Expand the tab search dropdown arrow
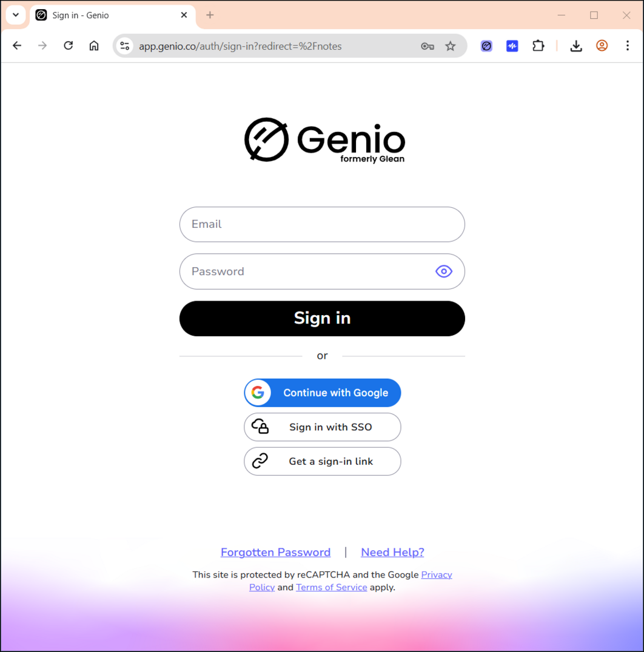 16,15
